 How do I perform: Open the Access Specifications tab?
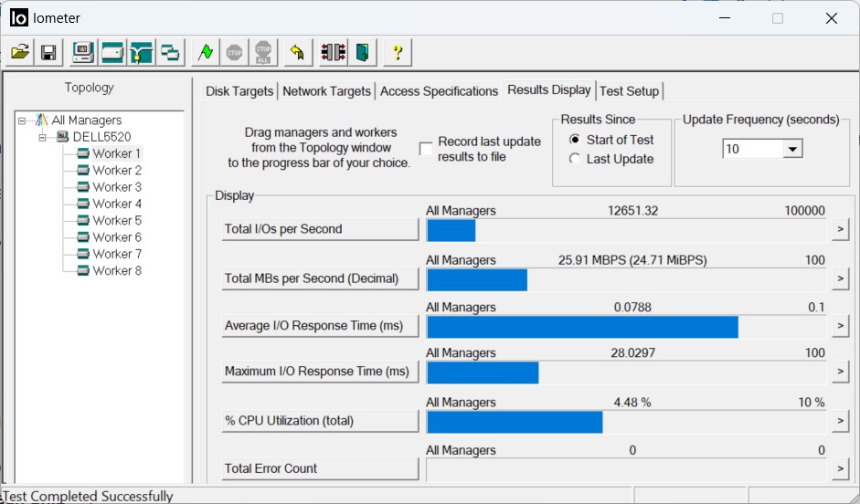[x=439, y=90]
